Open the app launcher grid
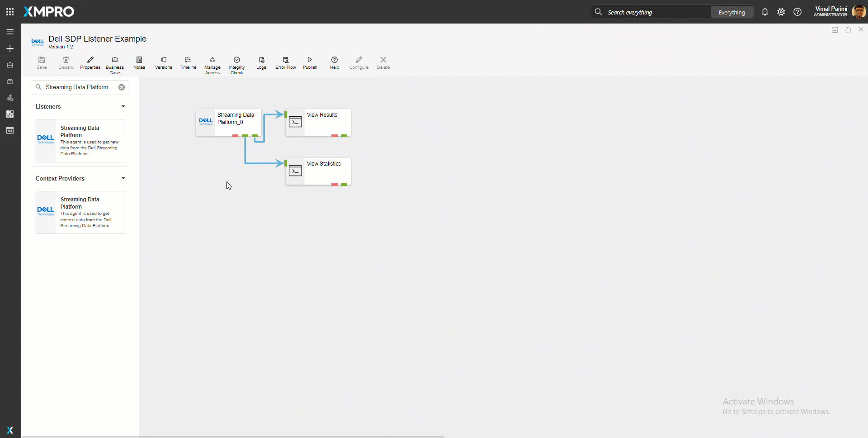This screenshot has height=438, width=868. point(10,12)
